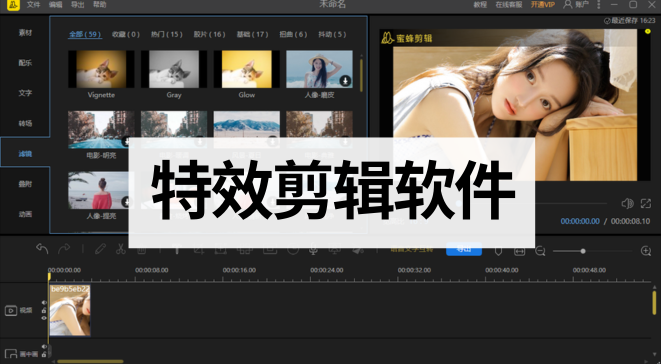Switch to the 叠附 panel

coord(25,184)
